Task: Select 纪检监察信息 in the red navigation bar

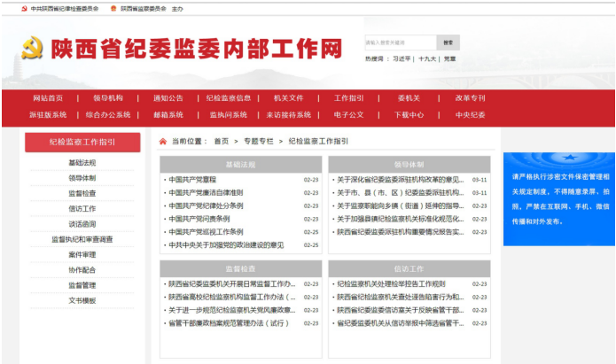Action: click(x=229, y=98)
